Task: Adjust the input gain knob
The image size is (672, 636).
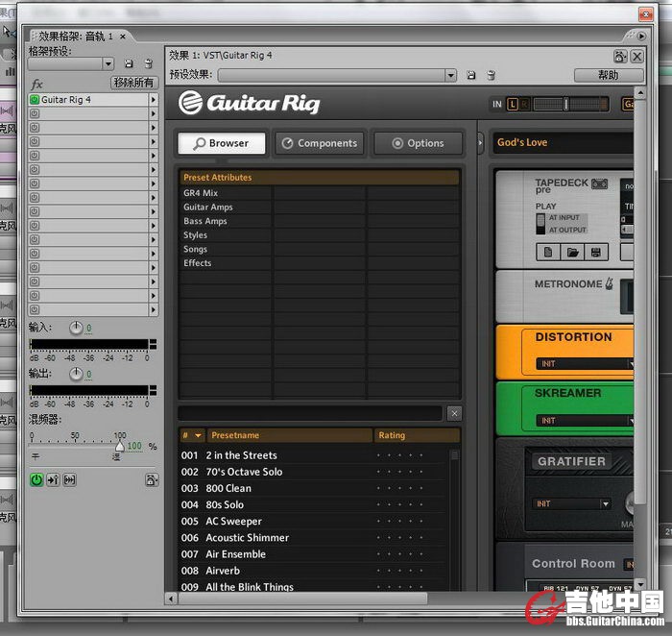Action: (x=76, y=328)
